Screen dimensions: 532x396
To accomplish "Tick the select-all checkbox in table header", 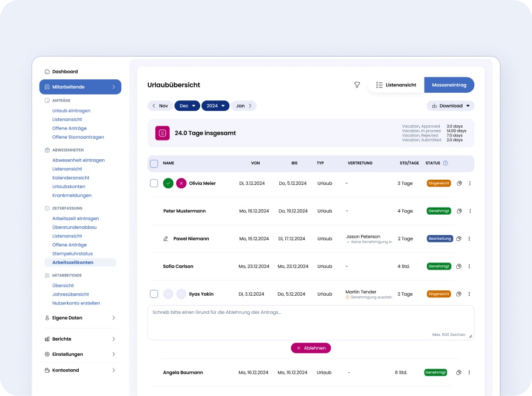I will (x=154, y=163).
